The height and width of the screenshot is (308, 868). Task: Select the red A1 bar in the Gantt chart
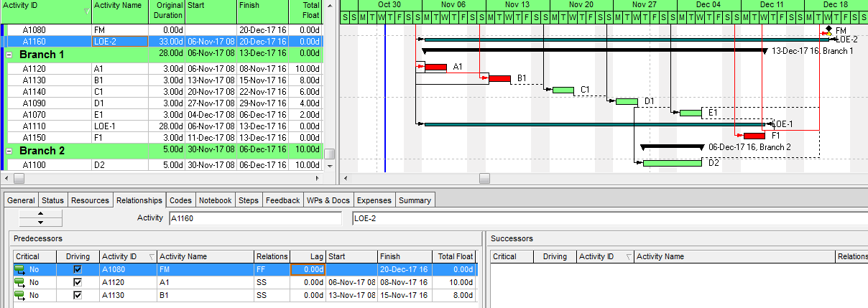435,67
